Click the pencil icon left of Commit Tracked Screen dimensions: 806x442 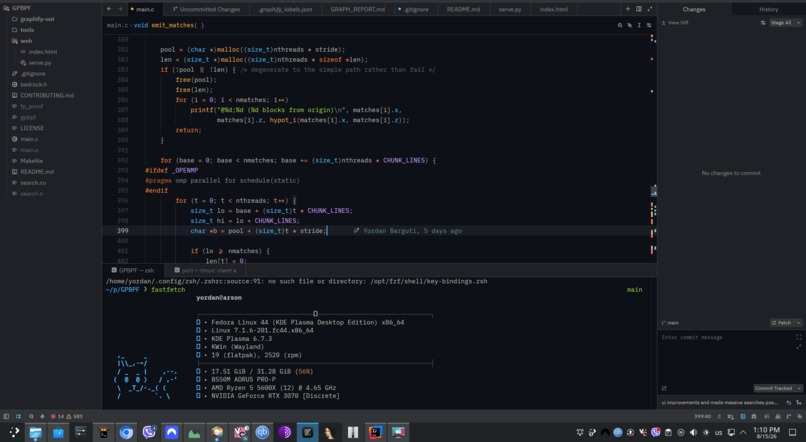click(x=664, y=388)
